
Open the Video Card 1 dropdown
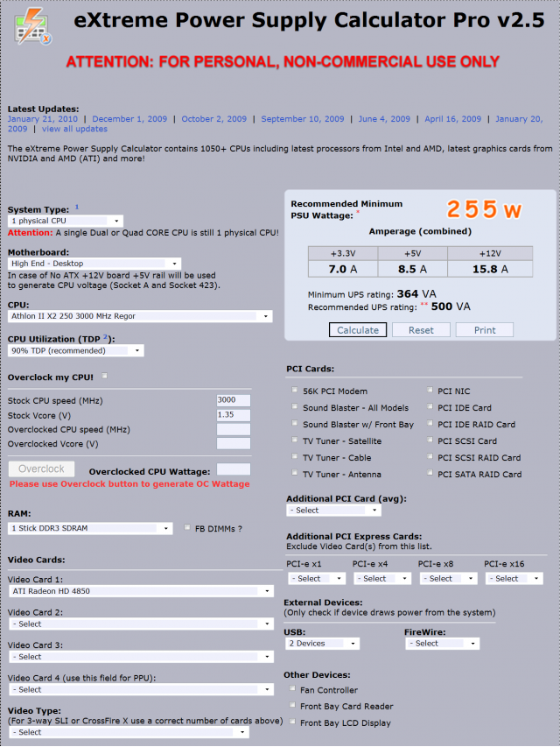[x=142, y=591]
